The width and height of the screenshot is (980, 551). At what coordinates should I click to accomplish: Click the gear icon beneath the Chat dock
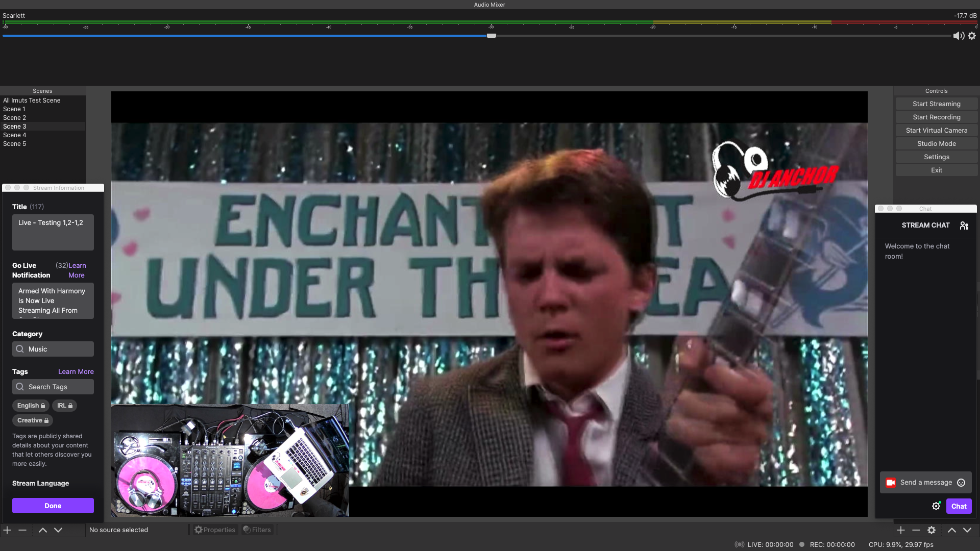932,530
